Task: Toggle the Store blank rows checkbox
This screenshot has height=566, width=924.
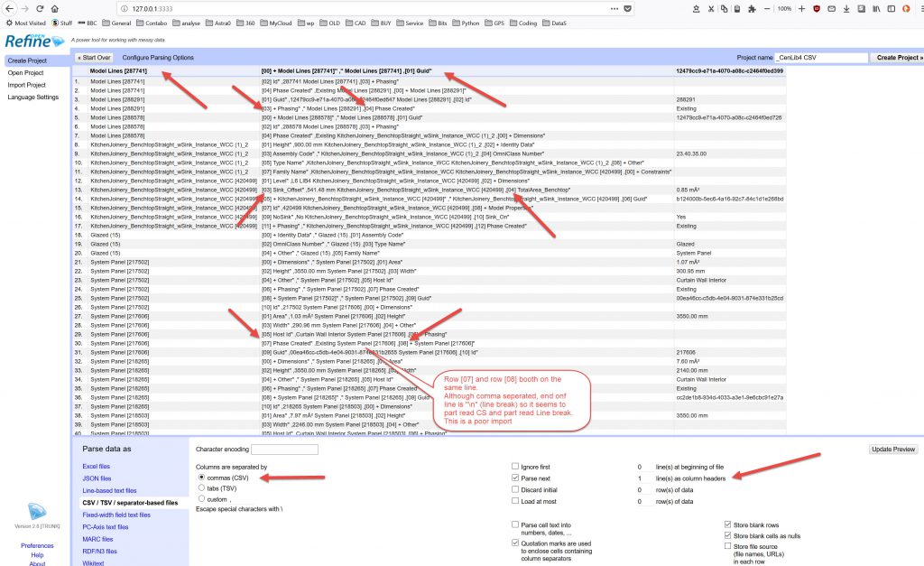Action: pos(728,524)
